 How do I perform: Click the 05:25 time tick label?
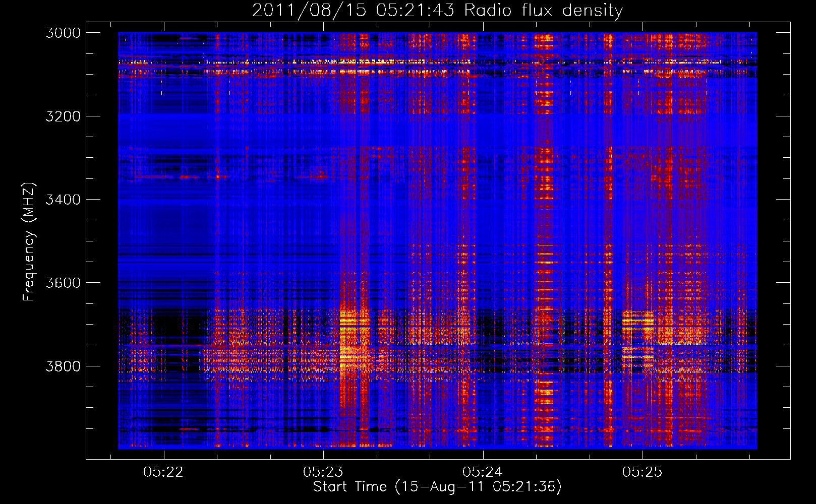pyautogui.click(x=642, y=472)
